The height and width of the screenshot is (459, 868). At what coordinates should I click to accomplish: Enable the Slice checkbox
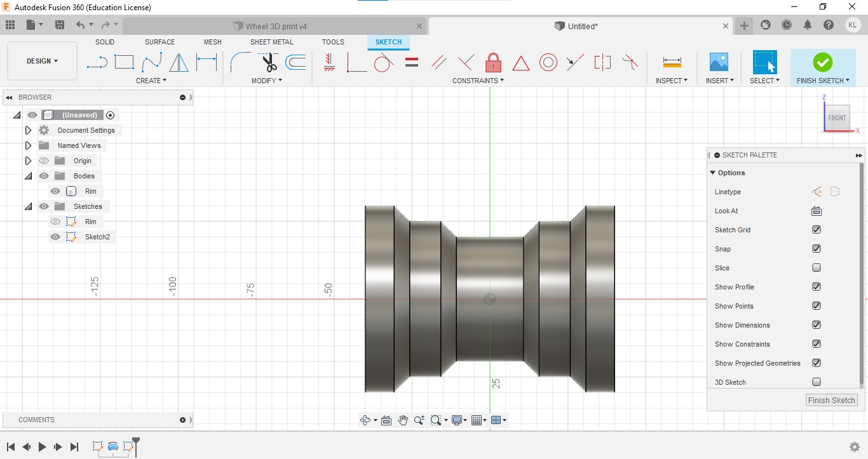pyautogui.click(x=817, y=268)
